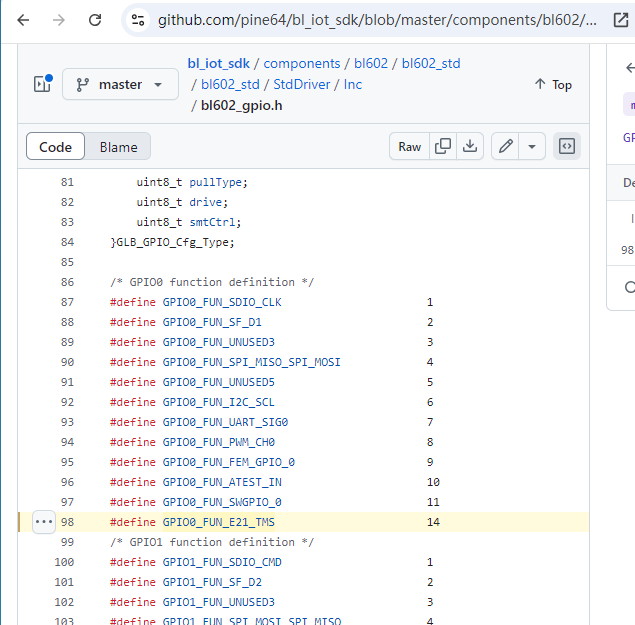
Task: Open first bl602_std breadcrumb after bl602
Action: [431, 64]
